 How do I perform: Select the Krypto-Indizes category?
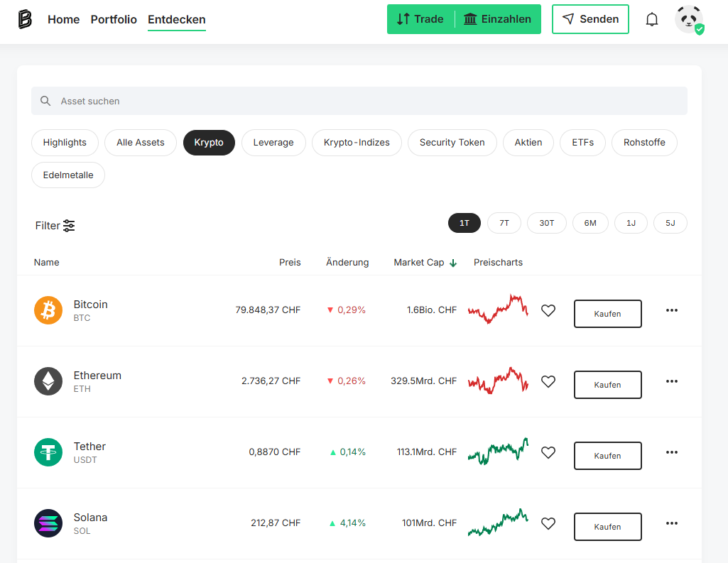(x=357, y=143)
